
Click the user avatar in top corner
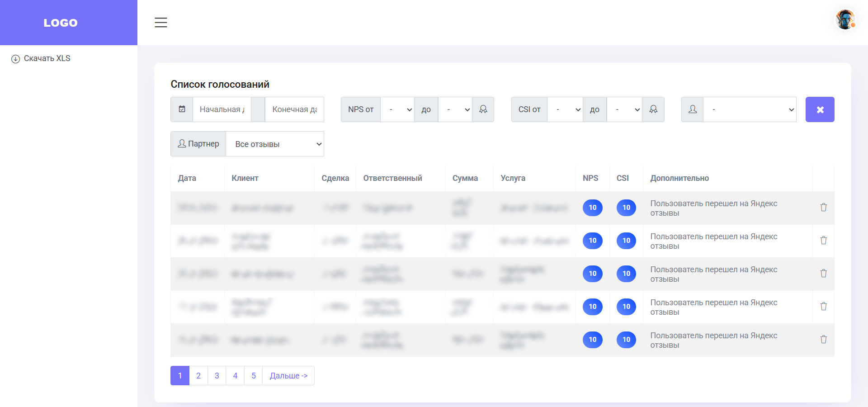pyautogui.click(x=844, y=20)
